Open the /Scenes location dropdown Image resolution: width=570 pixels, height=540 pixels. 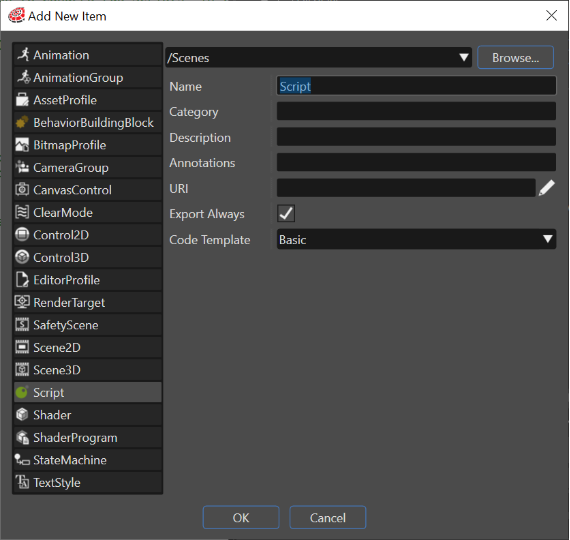pos(319,57)
